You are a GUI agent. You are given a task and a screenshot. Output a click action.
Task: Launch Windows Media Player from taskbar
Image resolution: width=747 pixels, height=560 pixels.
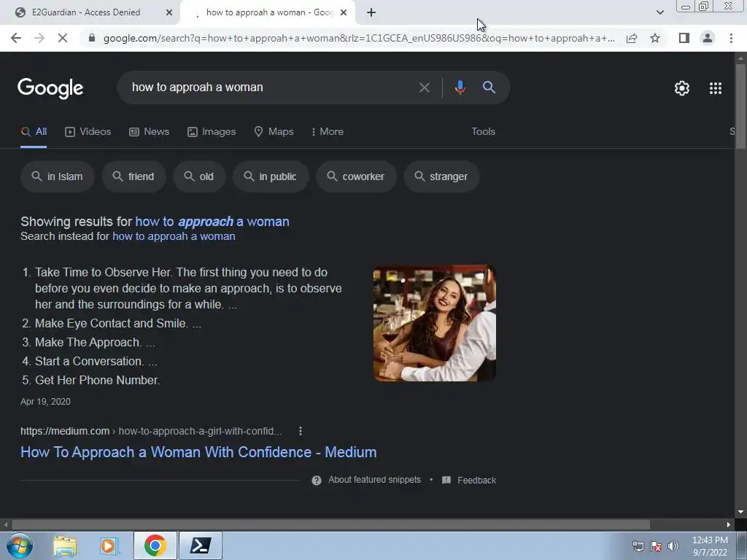tap(109, 546)
